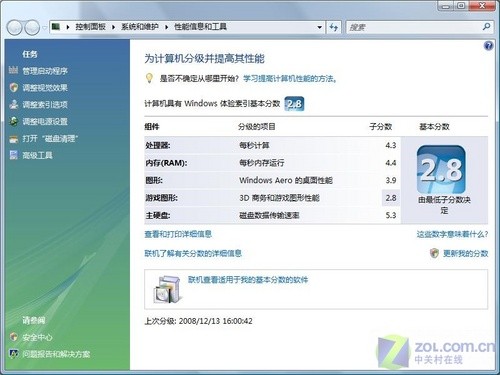The width and height of the screenshot is (500, 375).
Task: Click the large 2.8 base score badge
Action: [441, 169]
